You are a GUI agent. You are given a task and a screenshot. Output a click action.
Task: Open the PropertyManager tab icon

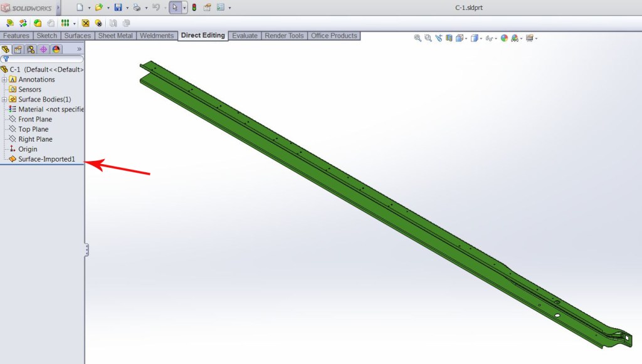(x=18, y=49)
